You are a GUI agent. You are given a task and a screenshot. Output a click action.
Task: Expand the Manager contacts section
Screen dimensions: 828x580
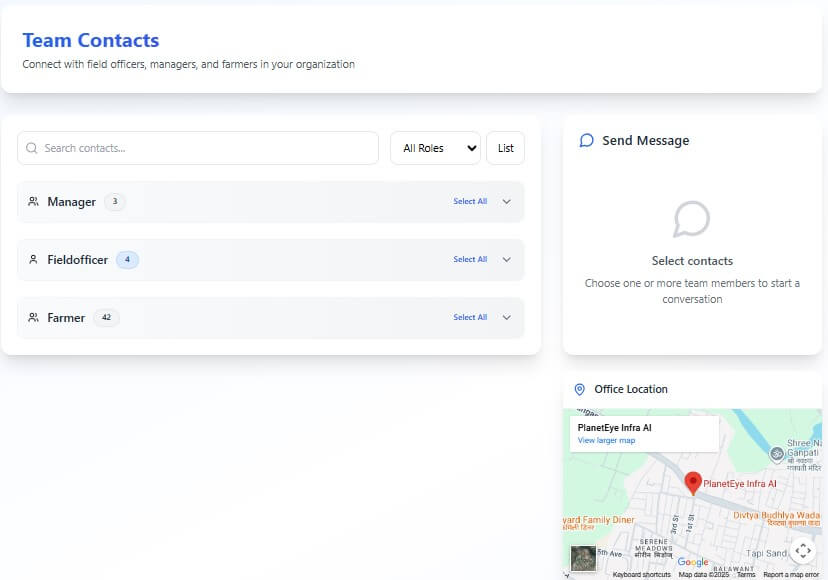[x=506, y=201]
